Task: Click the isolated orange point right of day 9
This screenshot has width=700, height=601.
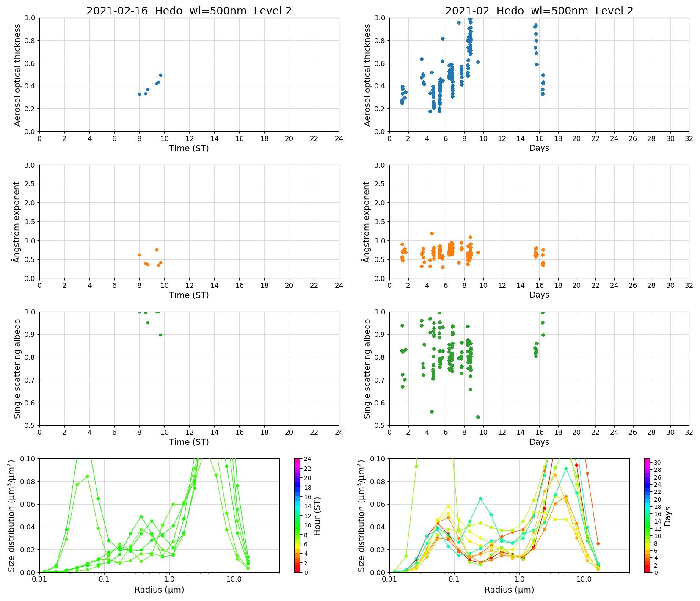Action: 478,252
